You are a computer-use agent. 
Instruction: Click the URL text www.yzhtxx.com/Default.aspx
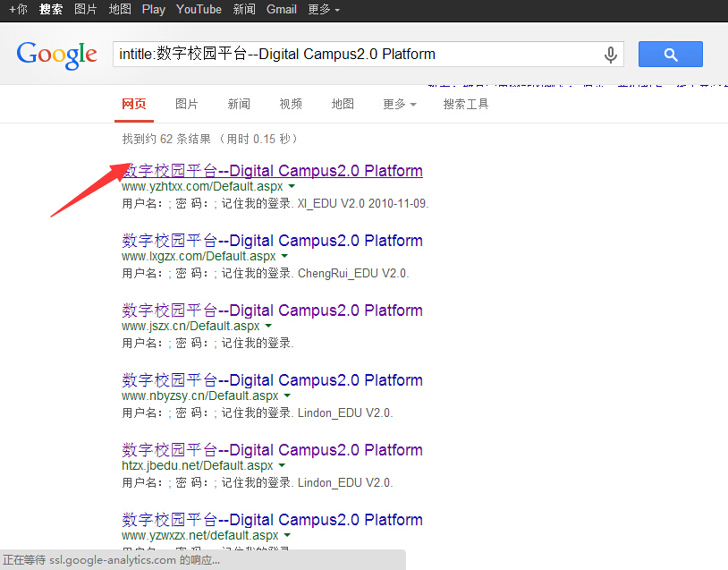pos(202,186)
